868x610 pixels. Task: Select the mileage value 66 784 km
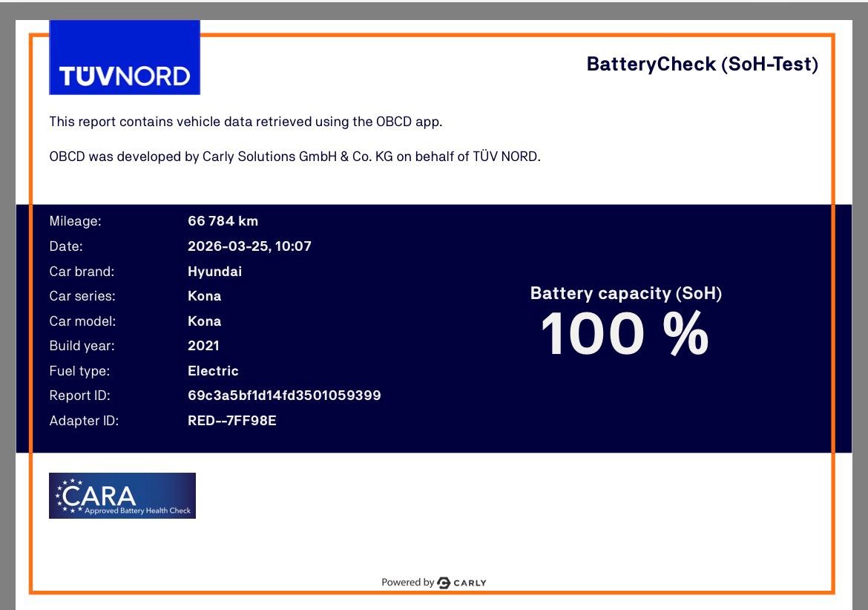pyautogui.click(x=223, y=221)
